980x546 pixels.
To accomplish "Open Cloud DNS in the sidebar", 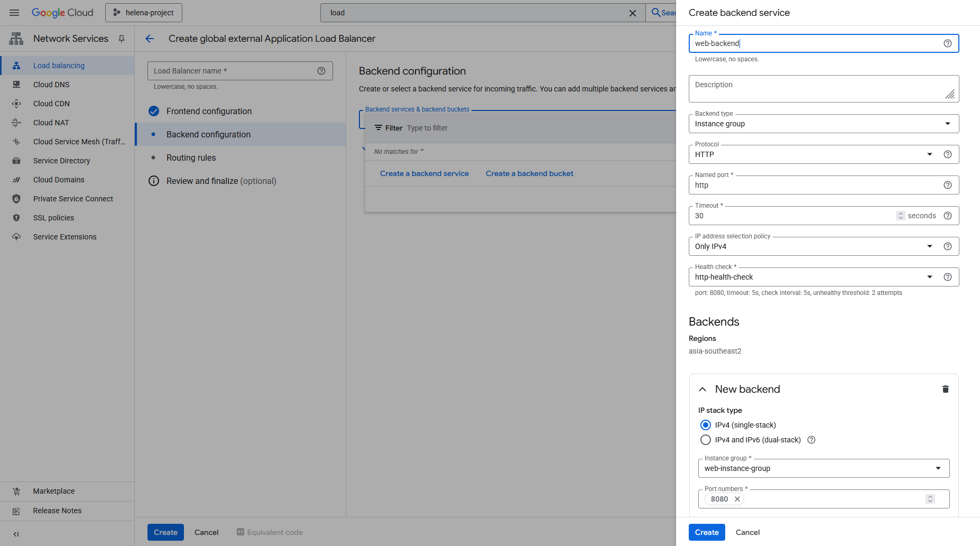I will click(51, 85).
